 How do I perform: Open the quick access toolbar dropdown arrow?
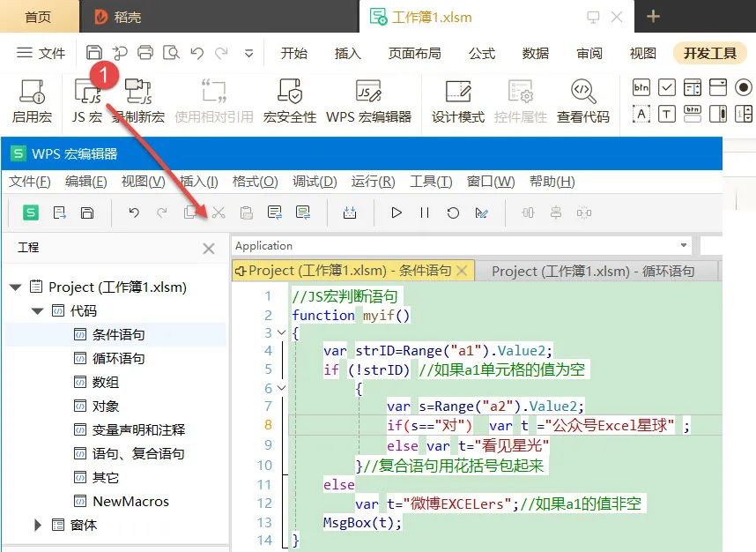(248, 53)
